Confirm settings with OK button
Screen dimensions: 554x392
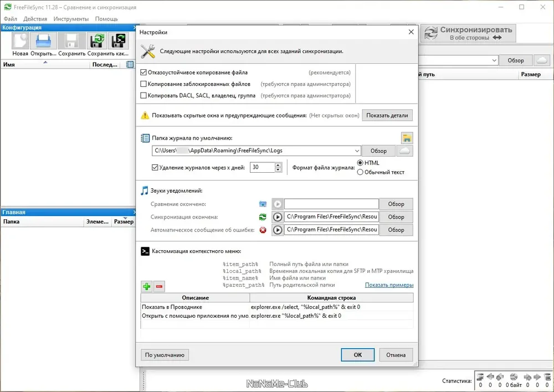[x=357, y=355]
